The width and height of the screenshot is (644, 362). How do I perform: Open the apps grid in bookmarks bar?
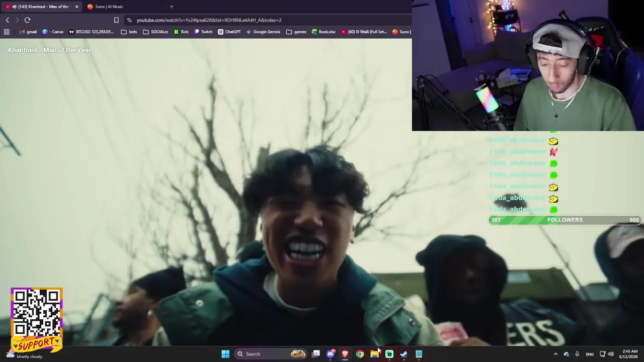[x=7, y=32]
